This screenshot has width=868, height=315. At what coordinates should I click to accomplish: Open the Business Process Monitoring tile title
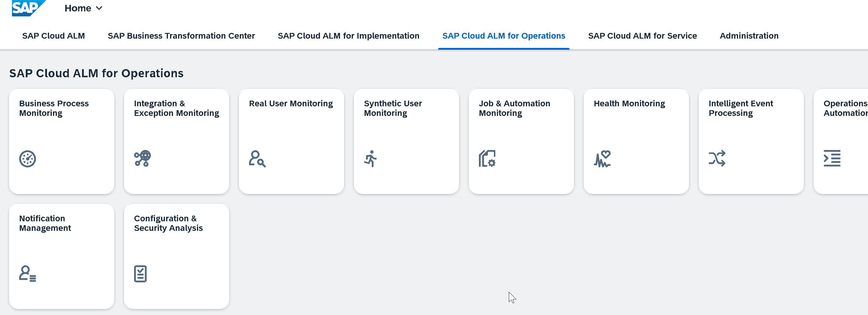click(54, 108)
